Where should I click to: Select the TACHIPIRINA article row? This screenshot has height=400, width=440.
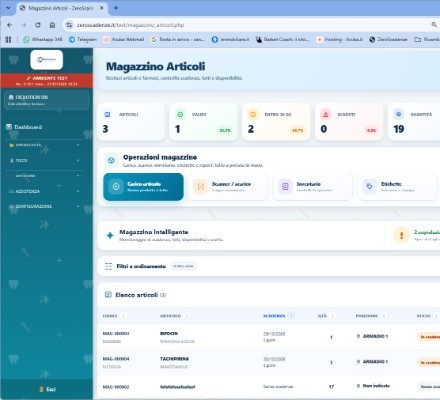coord(268,362)
